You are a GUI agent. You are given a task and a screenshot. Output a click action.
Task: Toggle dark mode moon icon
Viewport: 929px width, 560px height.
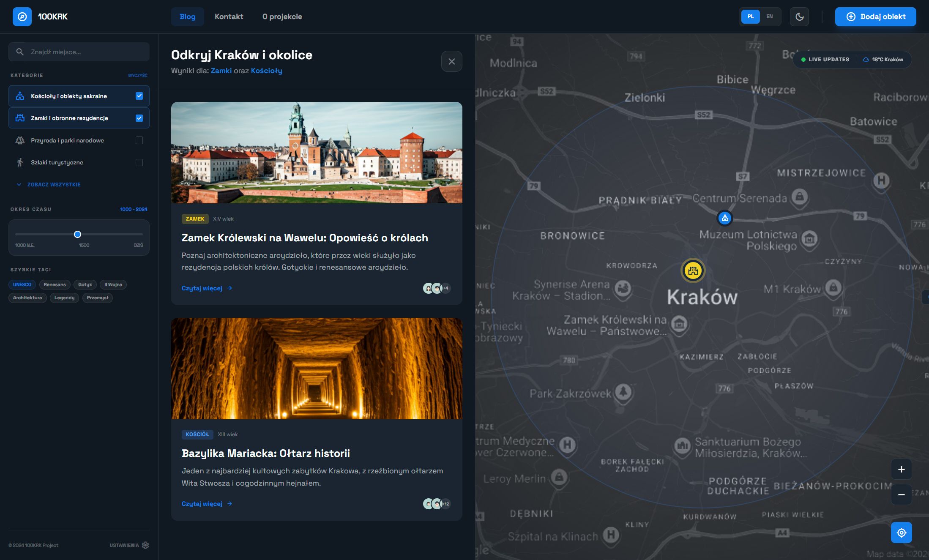coord(799,16)
